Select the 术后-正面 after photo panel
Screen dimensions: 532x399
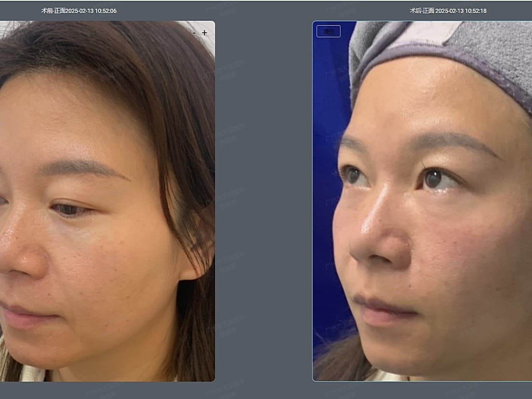coord(422,201)
